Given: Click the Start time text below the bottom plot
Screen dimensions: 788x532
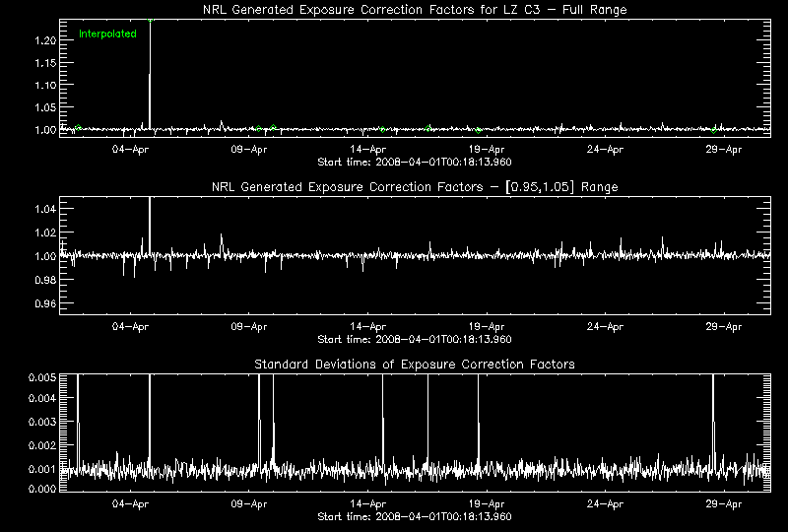Looking at the screenshot, I should coord(414,516).
